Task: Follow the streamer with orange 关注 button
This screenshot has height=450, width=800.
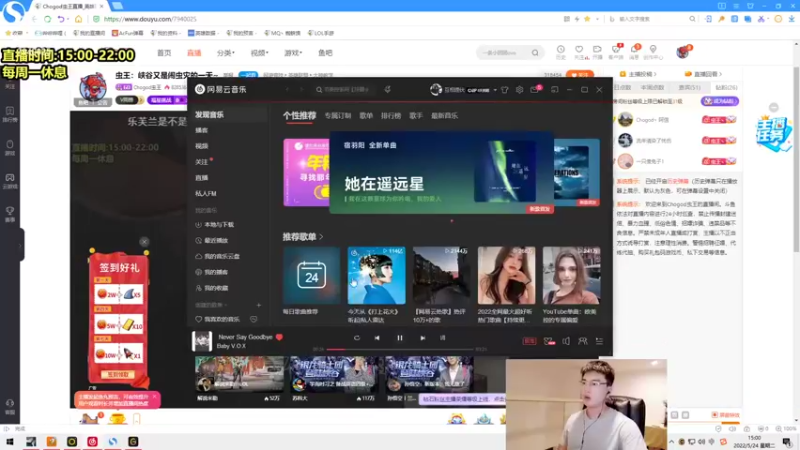Action: pos(580,75)
